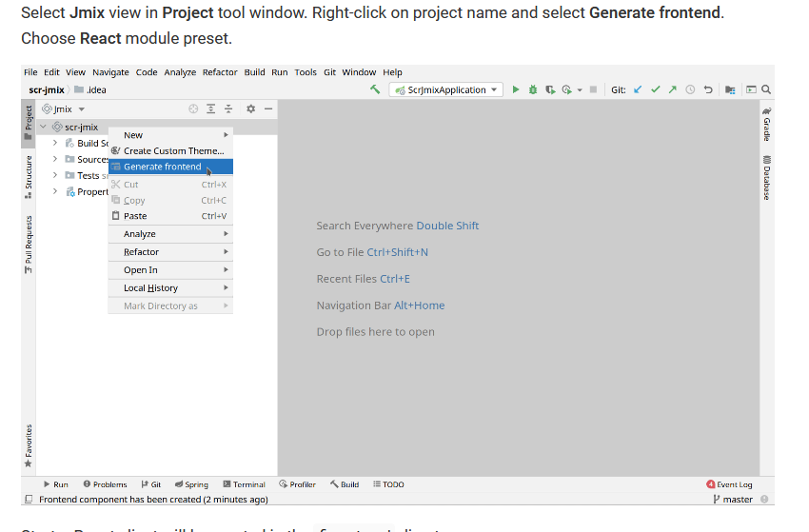Viewport: 809px width, 532px height.
Task: Open the Terminal tool window
Action: click(244, 484)
